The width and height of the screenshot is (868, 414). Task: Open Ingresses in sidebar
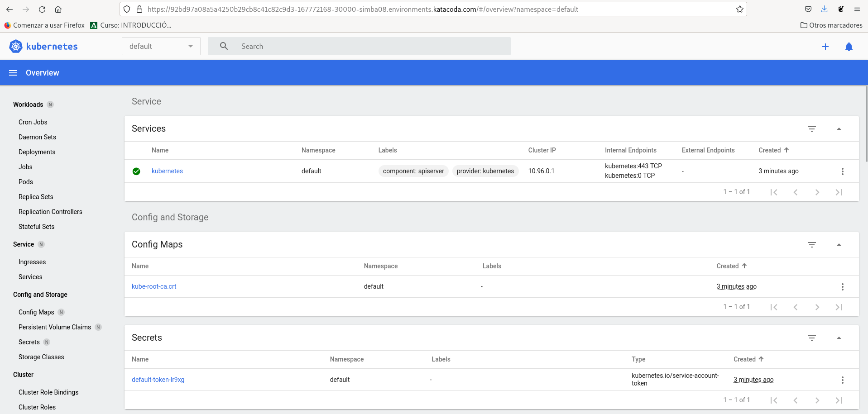coord(32,262)
